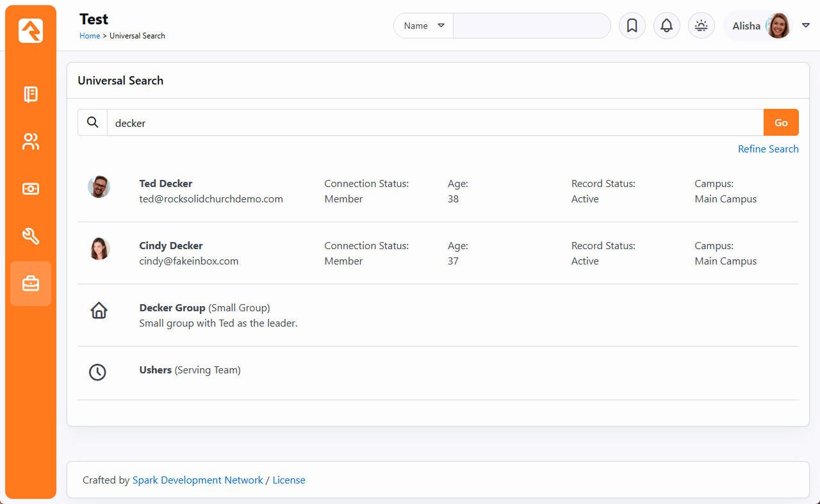Viewport: 820px width, 504px height.
Task: Open the Admin briefcase sidebar icon
Action: point(31,284)
